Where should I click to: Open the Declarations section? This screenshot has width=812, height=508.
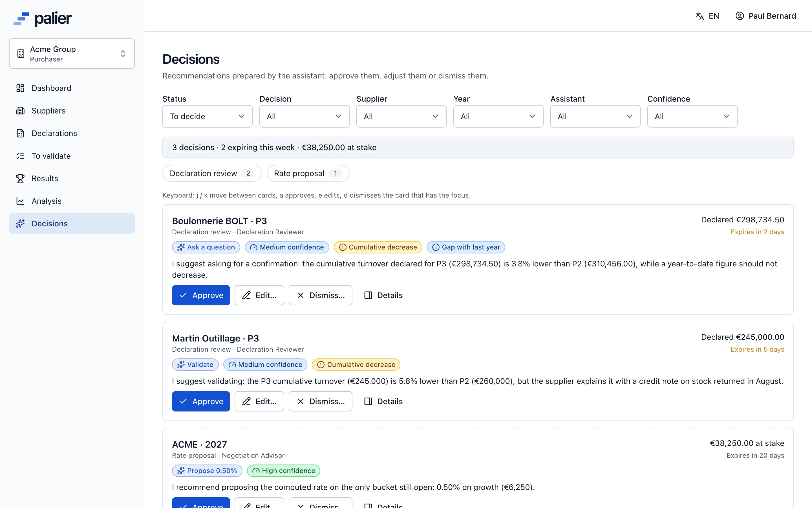coord(72,133)
